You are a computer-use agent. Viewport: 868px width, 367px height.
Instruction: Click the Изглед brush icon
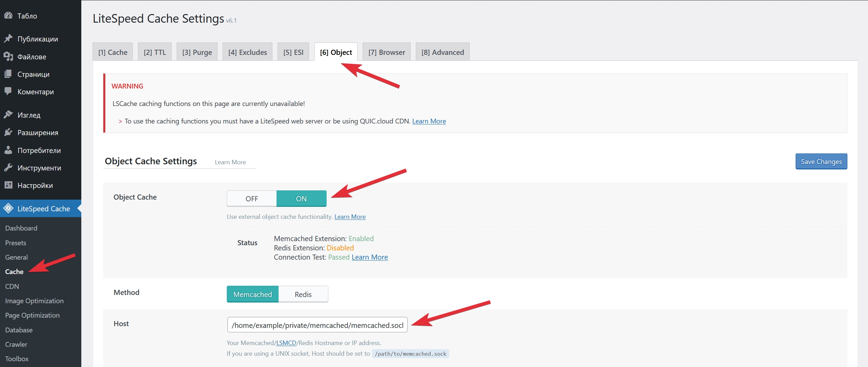[8, 115]
